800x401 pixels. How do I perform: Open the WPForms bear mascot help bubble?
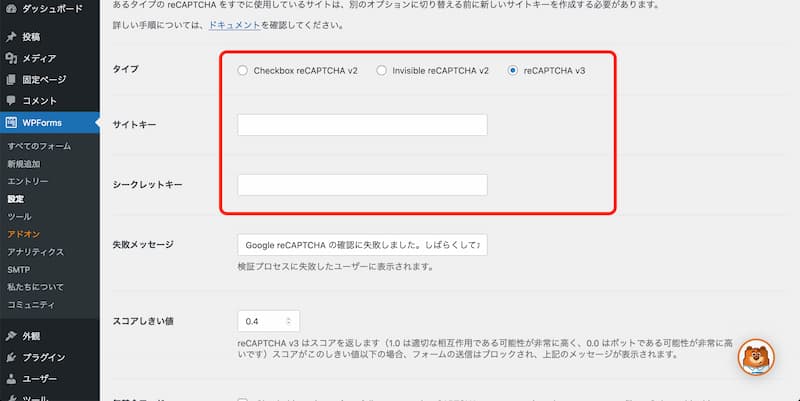tap(756, 357)
